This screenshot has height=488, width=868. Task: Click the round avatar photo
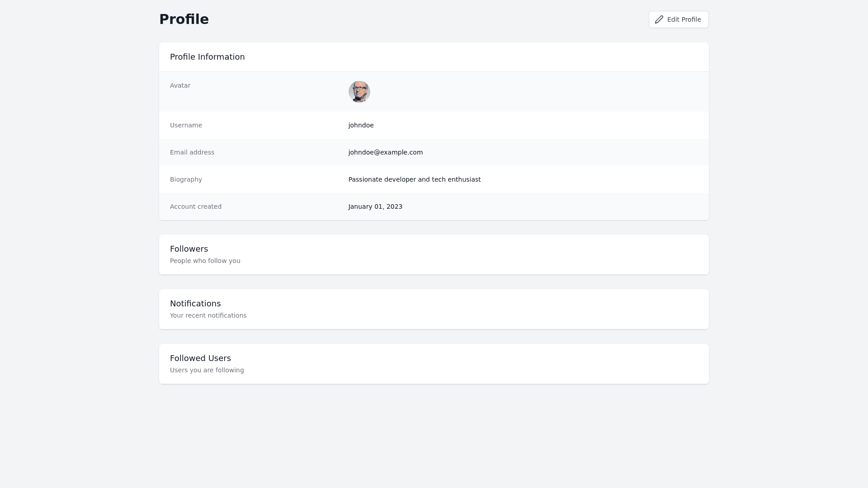[359, 92]
